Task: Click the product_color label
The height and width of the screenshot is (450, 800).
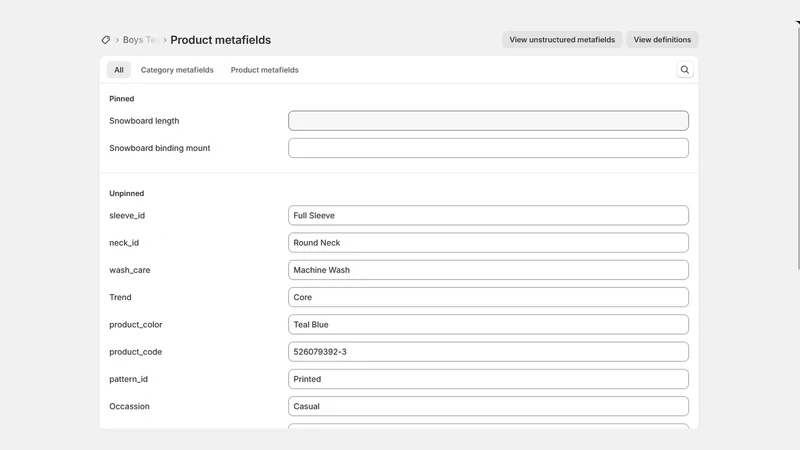Action: pos(136,324)
